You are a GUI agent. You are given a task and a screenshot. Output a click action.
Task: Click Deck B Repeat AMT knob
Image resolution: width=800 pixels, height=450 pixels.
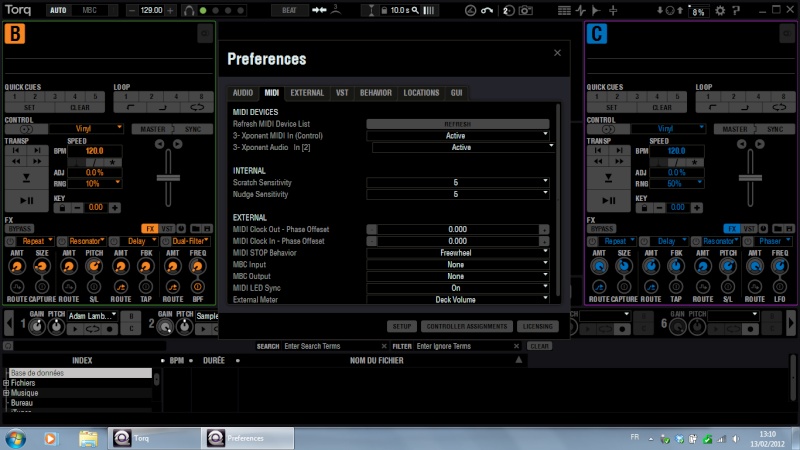click(x=16, y=266)
